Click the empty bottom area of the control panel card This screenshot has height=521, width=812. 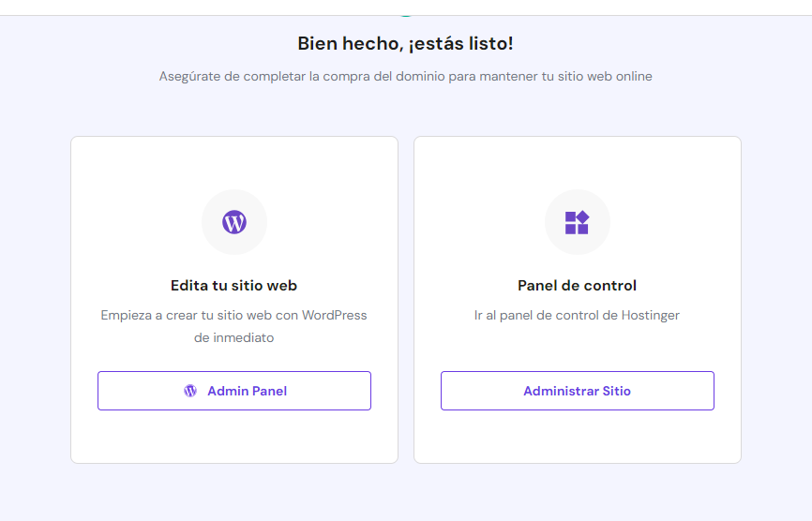point(577,437)
